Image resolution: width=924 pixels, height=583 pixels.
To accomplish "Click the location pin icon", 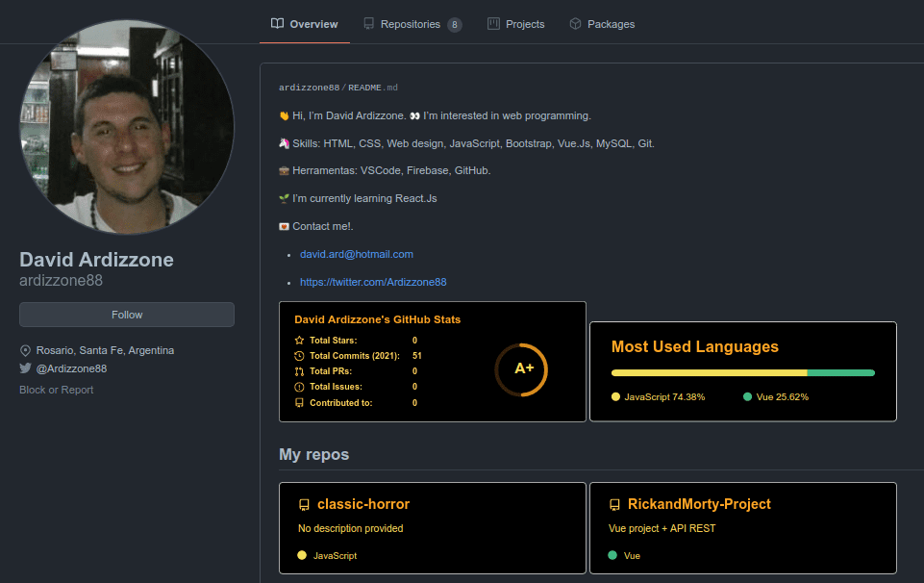I will point(25,350).
